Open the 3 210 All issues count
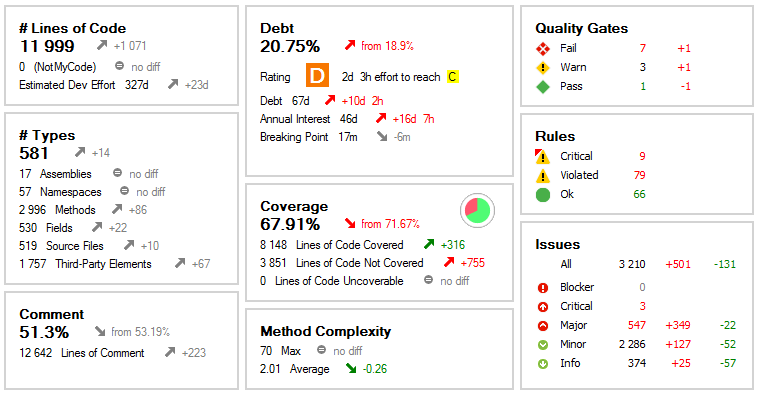Viewport: 759px width, 393px height. (x=632, y=264)
